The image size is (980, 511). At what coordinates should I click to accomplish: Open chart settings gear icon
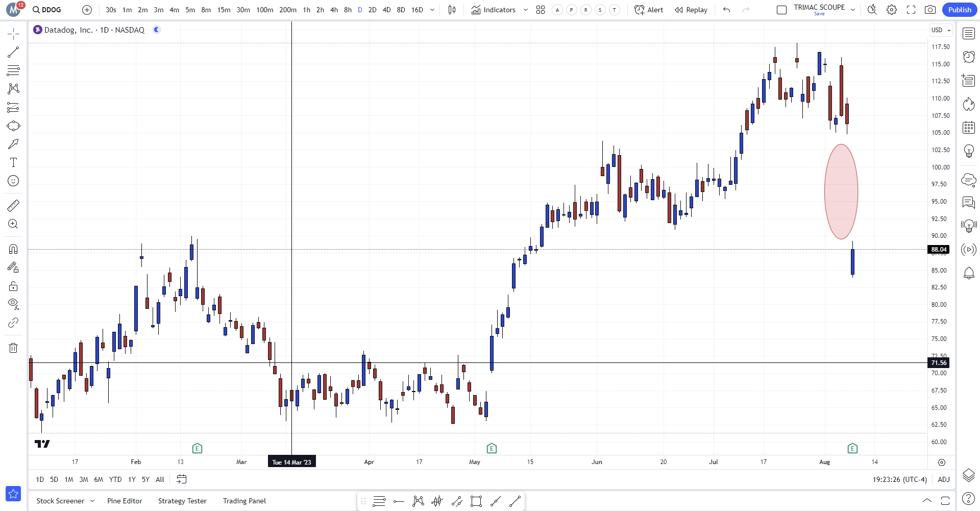[892, 10]
